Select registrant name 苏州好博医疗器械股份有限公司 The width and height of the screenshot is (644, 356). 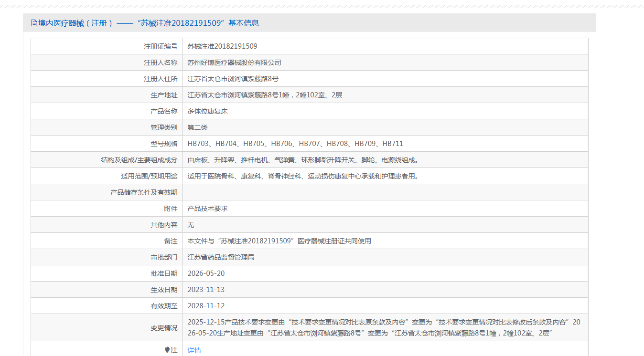pyautogui.click(x=235, y=63)
